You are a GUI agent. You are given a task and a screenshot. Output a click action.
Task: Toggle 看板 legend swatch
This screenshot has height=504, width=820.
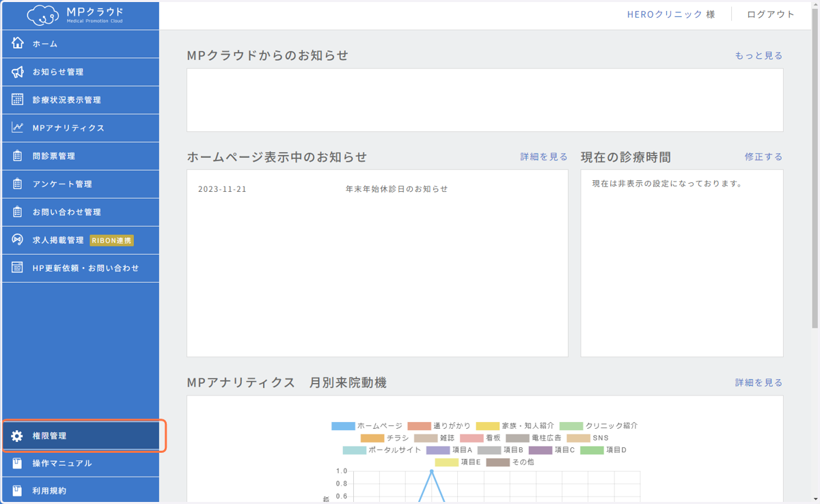pyautogui.click(x=471, y=438)
